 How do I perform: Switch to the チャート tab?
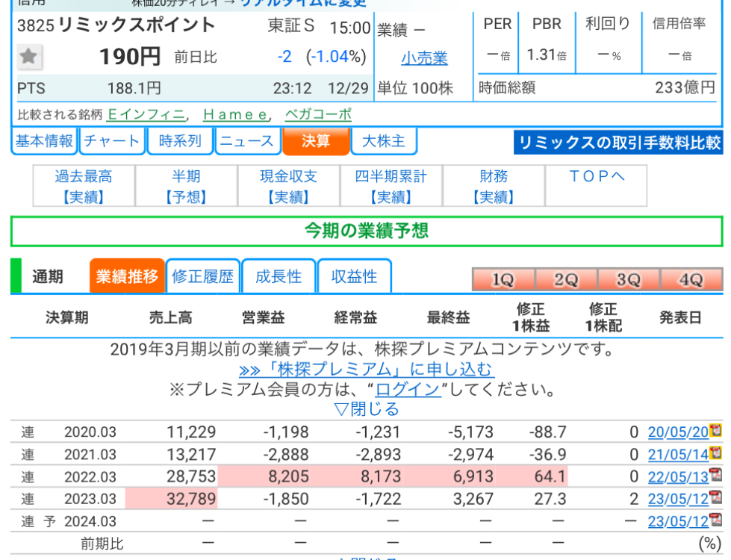[112, 141]
